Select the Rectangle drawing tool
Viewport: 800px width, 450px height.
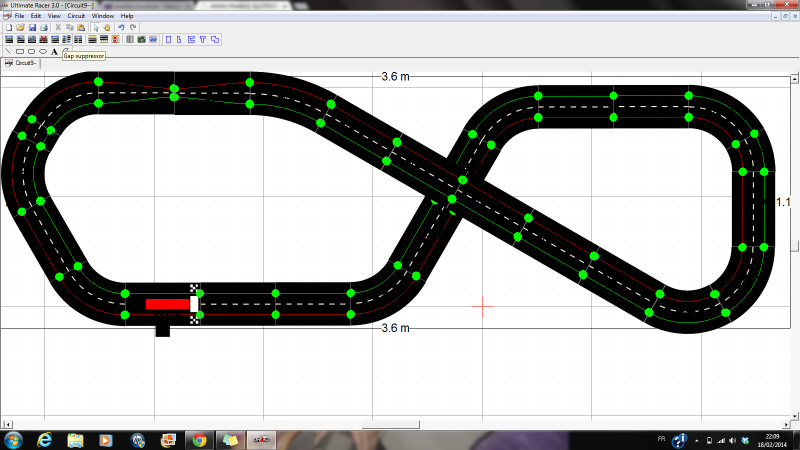click(x=20, y=50)
